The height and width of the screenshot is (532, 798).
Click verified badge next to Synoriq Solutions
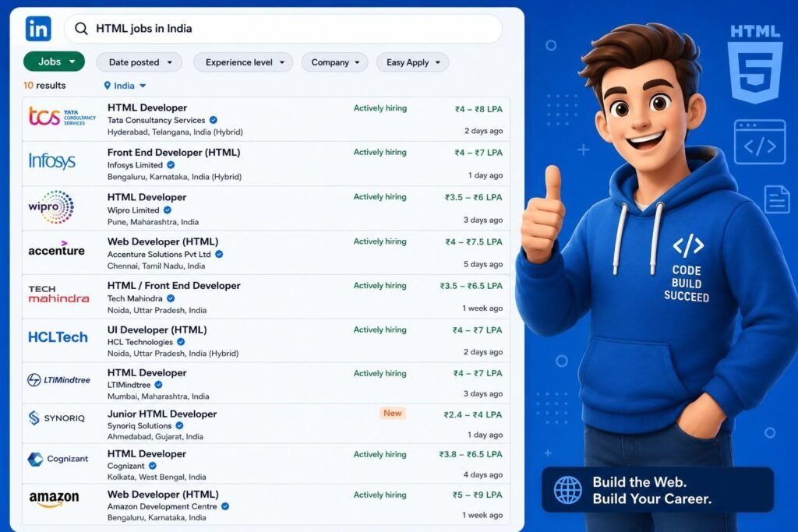pos(180,425)
